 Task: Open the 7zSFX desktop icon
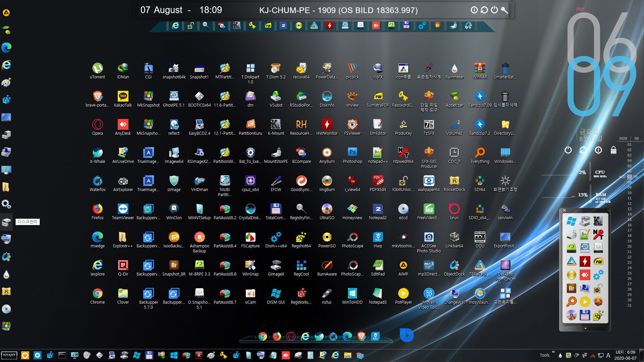point(429,127)
